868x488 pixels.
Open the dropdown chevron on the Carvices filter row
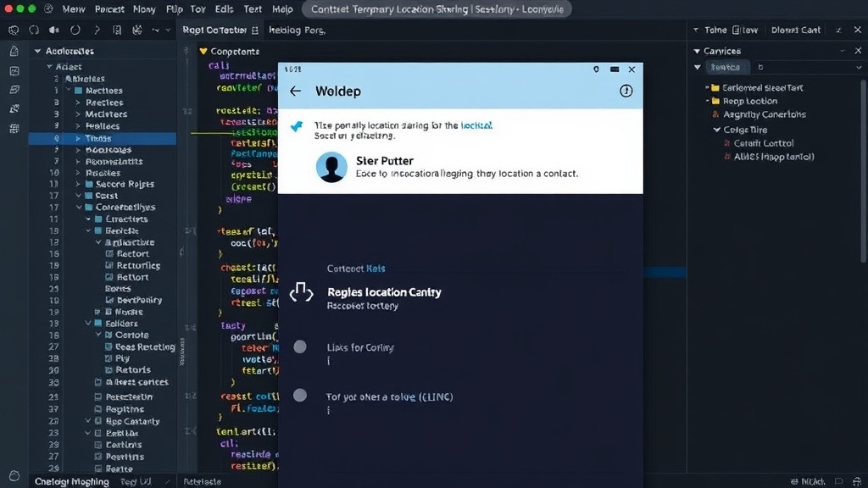pyautogui.click(x=858, y=68)
